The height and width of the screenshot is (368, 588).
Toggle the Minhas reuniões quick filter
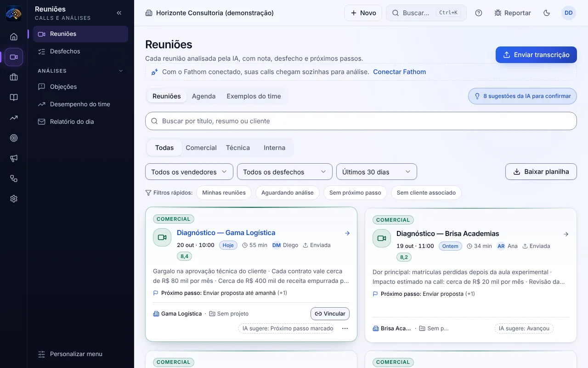pos(224,193)
